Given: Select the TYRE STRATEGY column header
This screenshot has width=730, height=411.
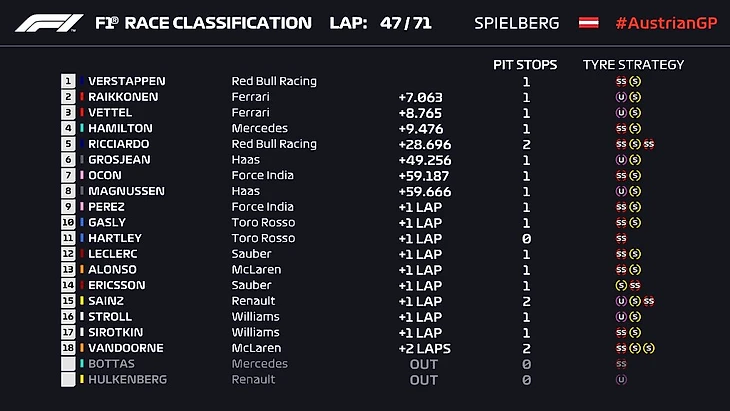Looking at the screenshot, I should (x=633, y=65).
